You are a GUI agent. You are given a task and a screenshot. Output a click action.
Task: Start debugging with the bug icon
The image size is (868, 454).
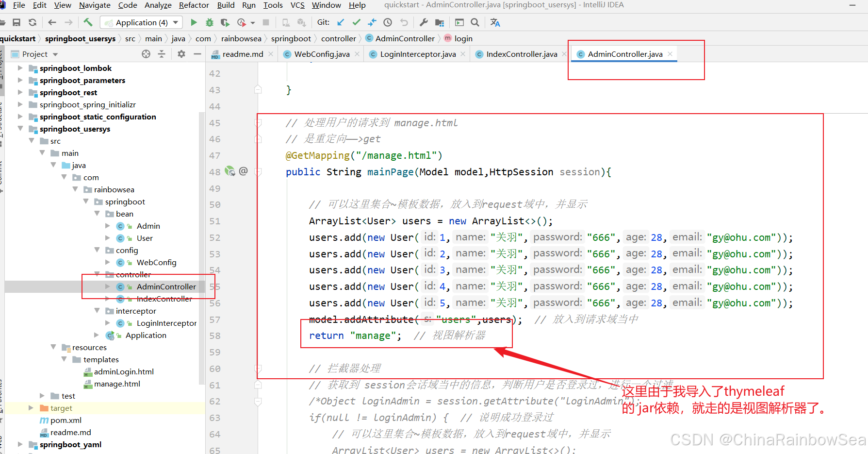pyautogui.click(x=209, y=22)
